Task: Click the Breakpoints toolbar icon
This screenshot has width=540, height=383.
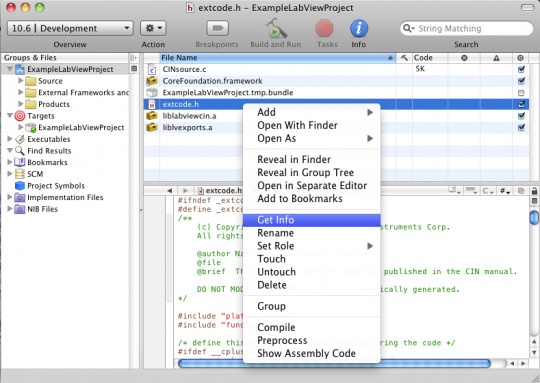Action: [x=217, y=28]
